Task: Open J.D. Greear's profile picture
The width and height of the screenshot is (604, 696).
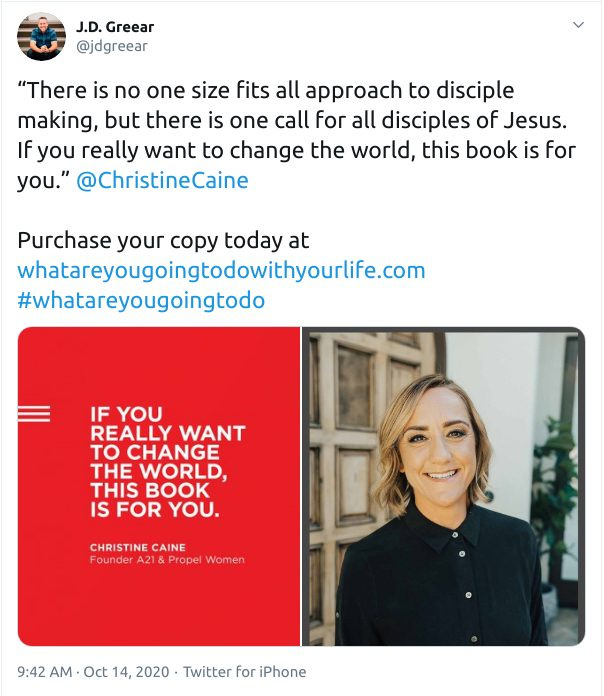Action: click(x=41, y=36)
